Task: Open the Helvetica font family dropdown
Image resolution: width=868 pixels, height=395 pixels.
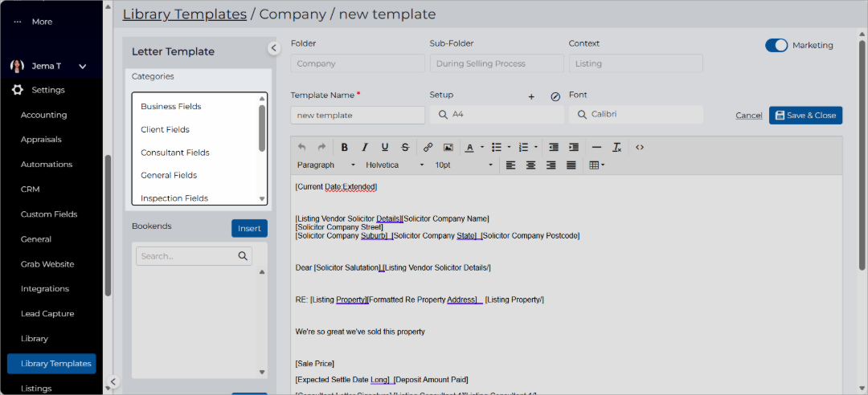Action: pos(395,165)
